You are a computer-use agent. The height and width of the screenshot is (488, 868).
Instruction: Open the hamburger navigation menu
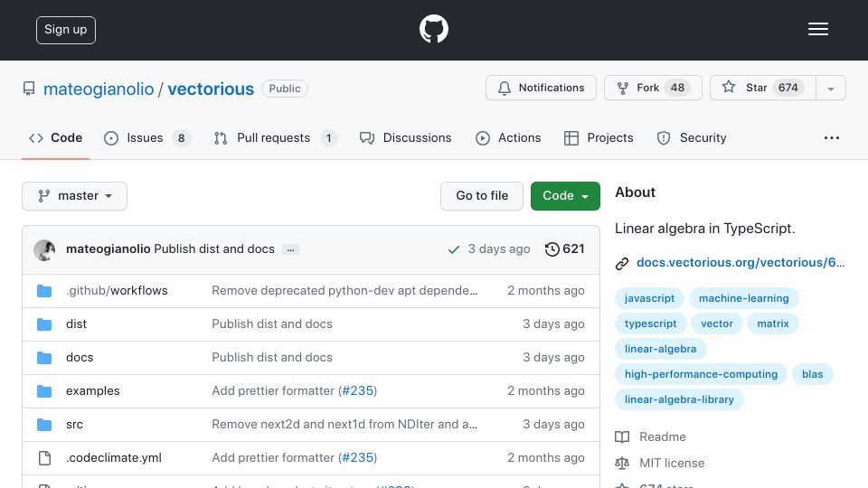[x=817, y=29]
